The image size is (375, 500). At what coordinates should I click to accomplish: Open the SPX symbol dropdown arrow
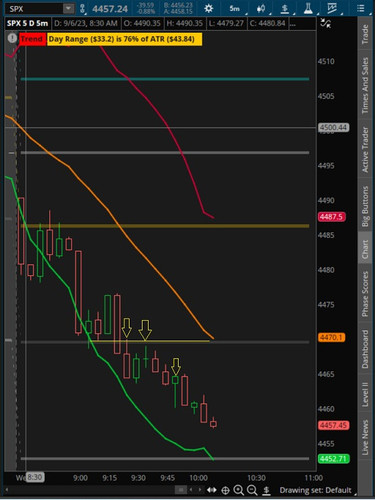coord(68,8)
